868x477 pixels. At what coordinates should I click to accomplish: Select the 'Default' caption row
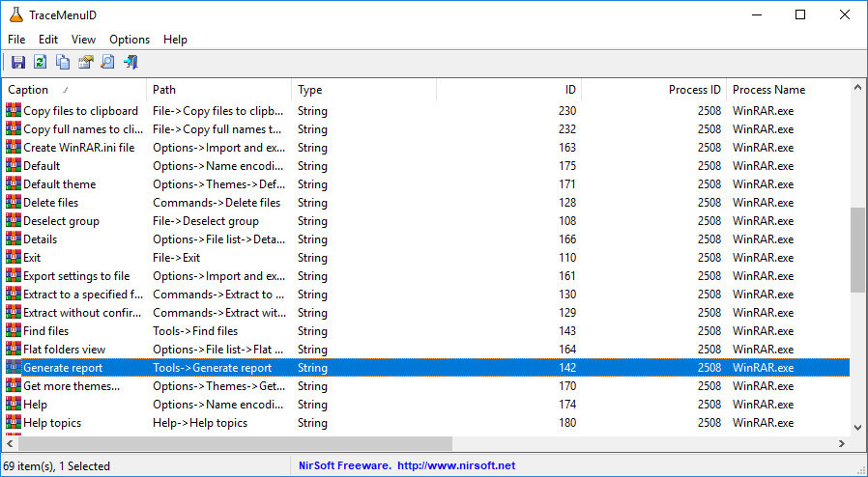point(42,166)
